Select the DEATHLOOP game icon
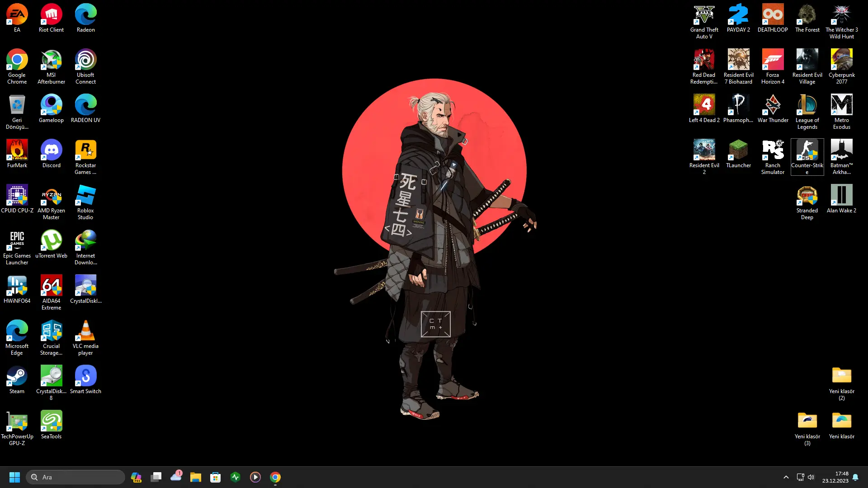Viewport: 868px width, 488px height. (773, 18)
